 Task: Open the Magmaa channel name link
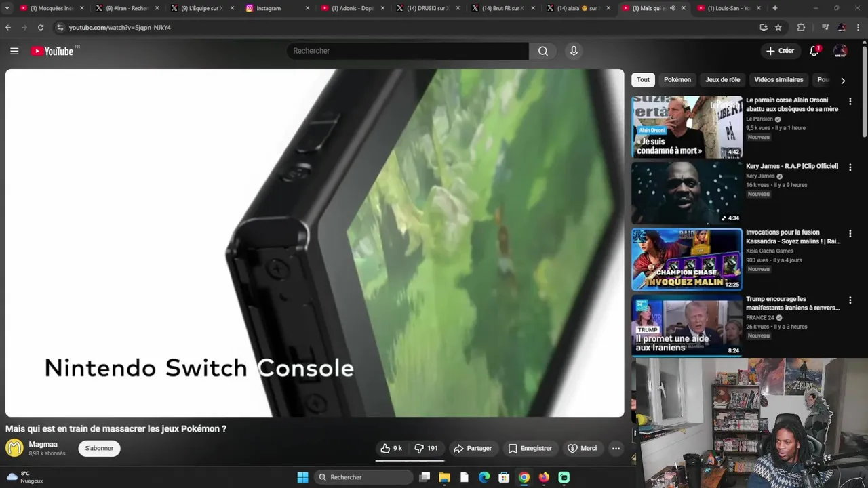tap(43, 445)
